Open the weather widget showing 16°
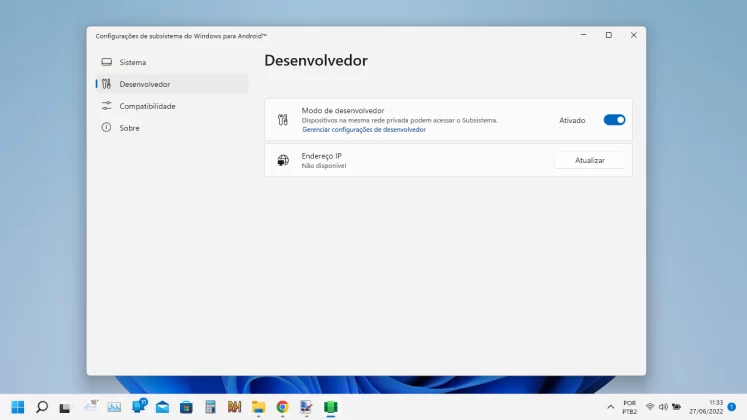The height and width of the screenshot is (420, 747). (90, 406)
